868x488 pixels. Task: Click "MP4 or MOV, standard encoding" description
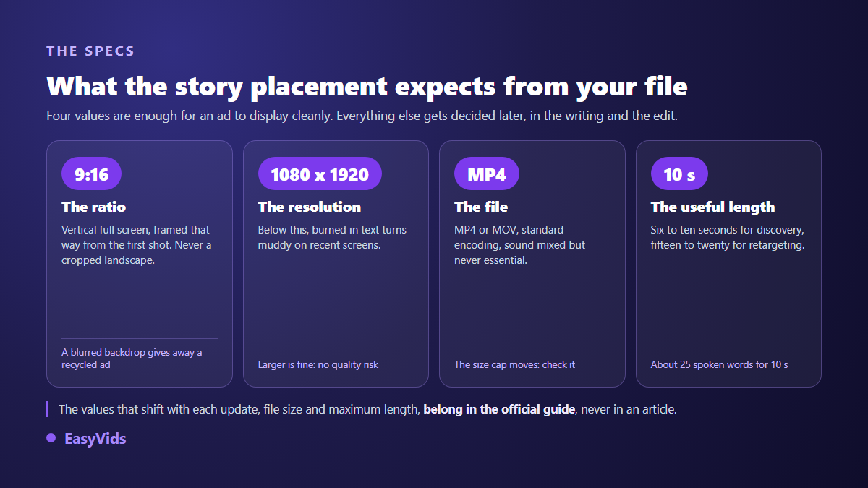coord(520,245)
